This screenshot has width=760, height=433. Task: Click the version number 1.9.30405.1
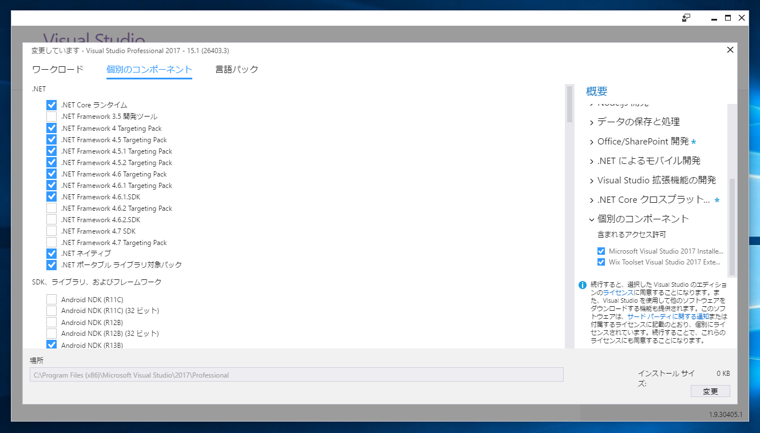pyautogui.click(x=725, y=415)
